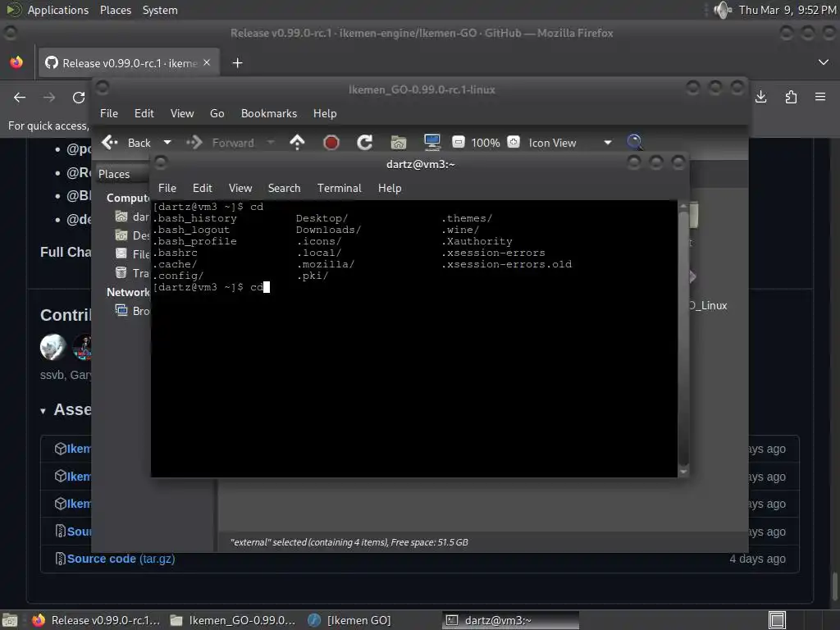Switch to Firefox Release taskbar button

96,620
